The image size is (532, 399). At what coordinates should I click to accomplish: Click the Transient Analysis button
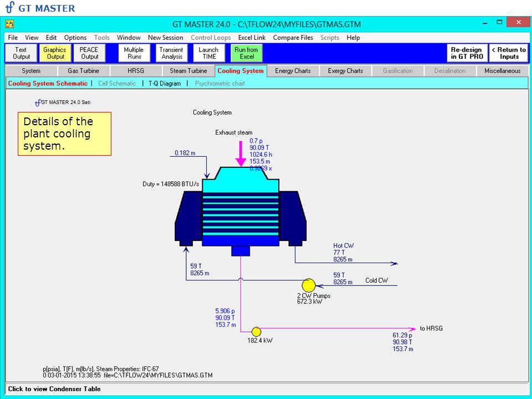click(x=172, y=53)
